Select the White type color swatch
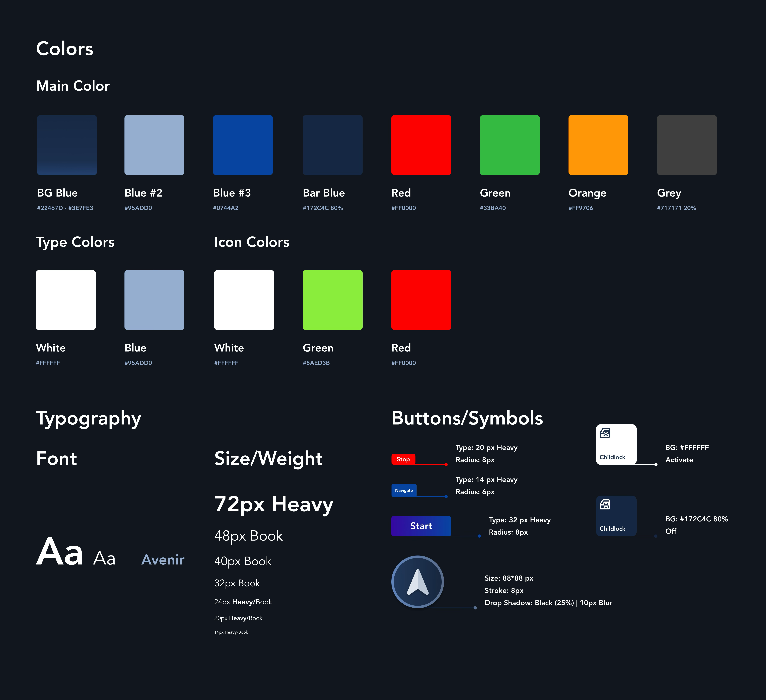The height and width of the screenshot is (700, 766). click(66, 300)
